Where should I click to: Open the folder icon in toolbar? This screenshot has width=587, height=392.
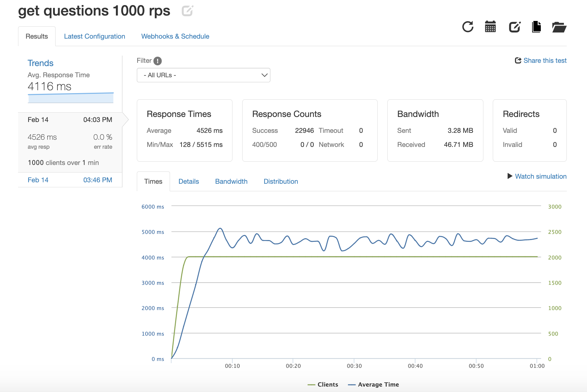559,27
